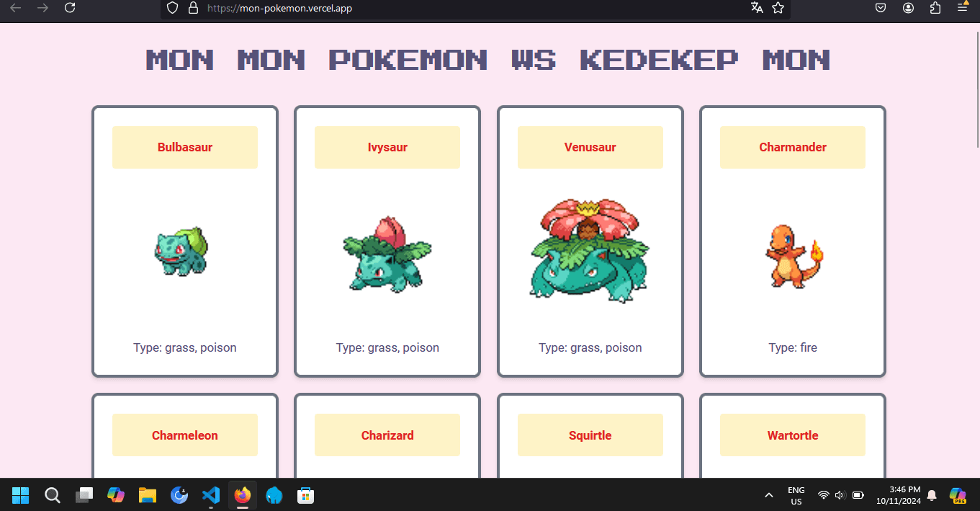
Task: Open the notifications bell icon
Action: [x=932, y=495]
